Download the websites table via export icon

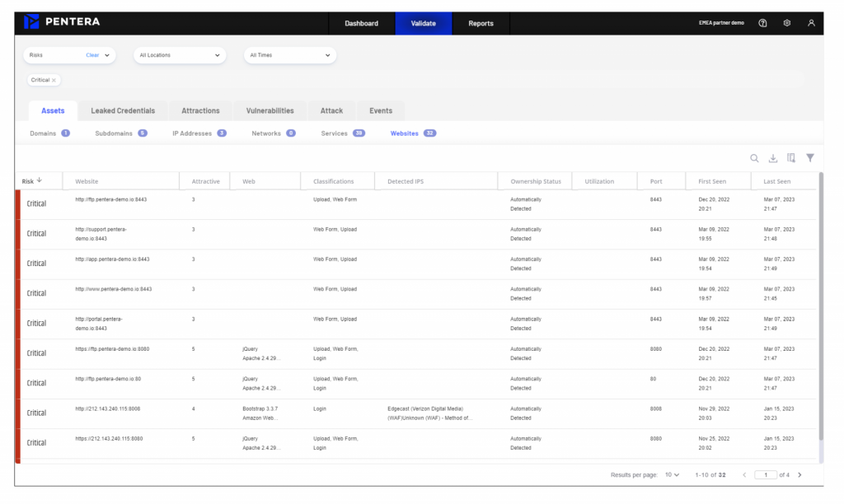coord(773,158)
